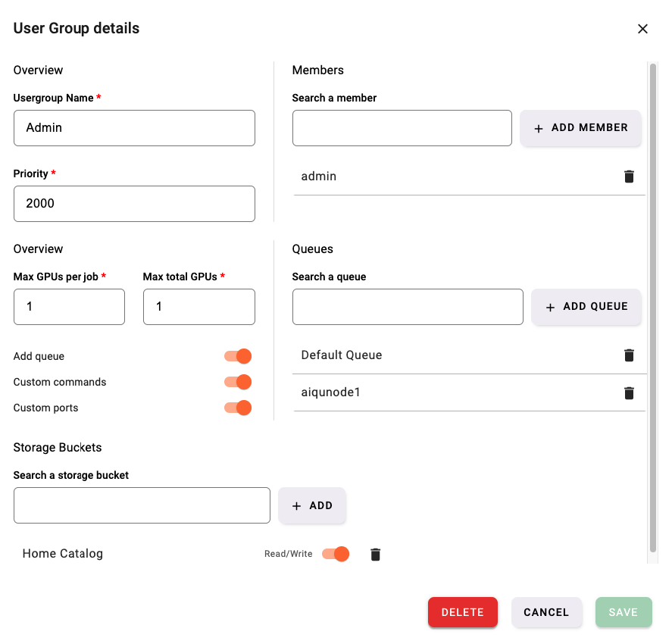Remove Default Queue with trash icon
The image size is (672, 644).
(x=629, y=355)
